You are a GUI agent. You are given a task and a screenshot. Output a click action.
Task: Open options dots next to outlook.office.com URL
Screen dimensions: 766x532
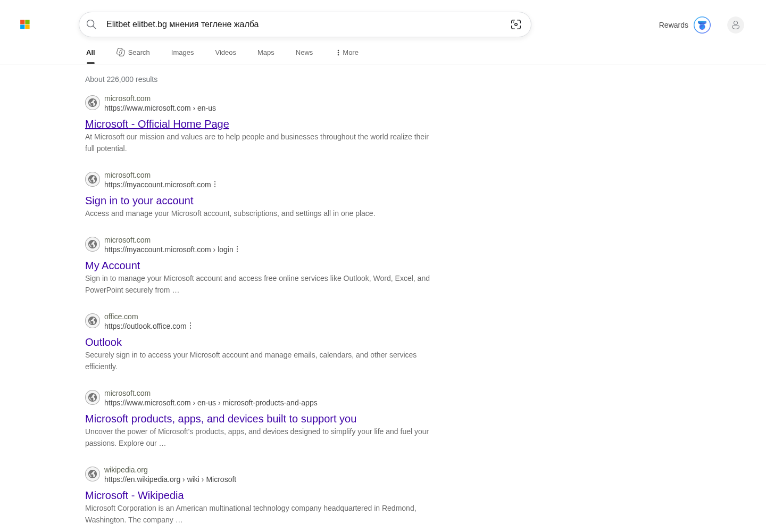click(x=190, y=326)
